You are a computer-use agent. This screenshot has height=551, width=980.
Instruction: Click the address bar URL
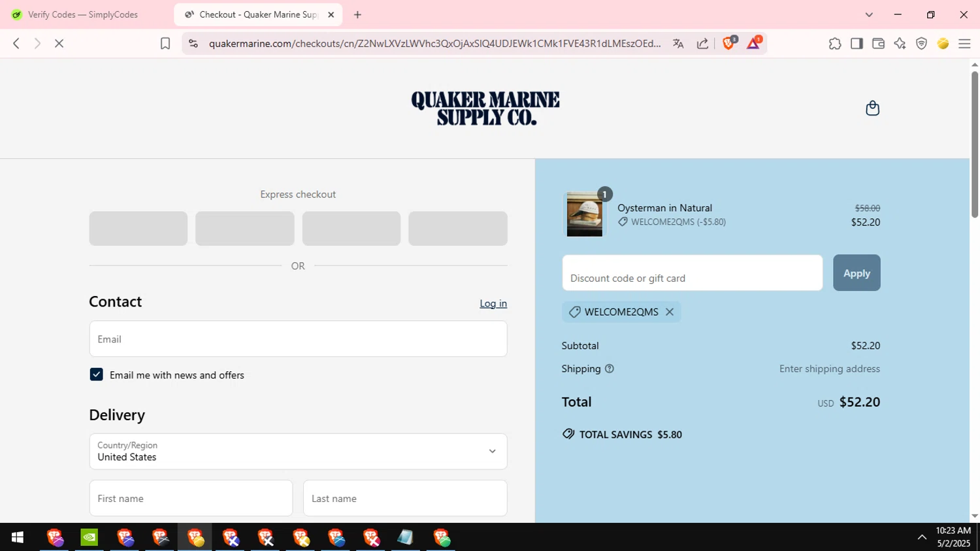[434, 43]
